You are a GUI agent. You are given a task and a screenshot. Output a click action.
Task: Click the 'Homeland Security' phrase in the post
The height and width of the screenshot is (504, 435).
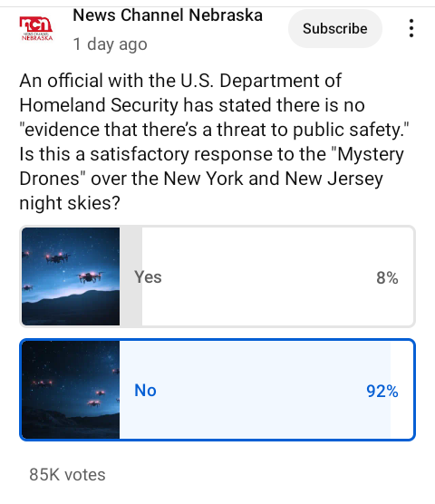[x=98, y=105]
